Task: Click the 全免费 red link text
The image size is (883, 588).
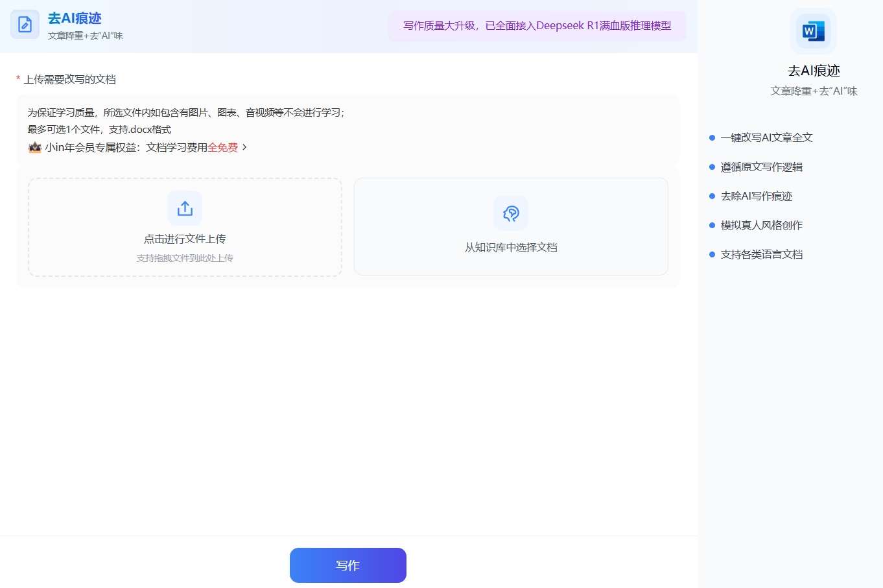Action: click(x=222, y=147)
